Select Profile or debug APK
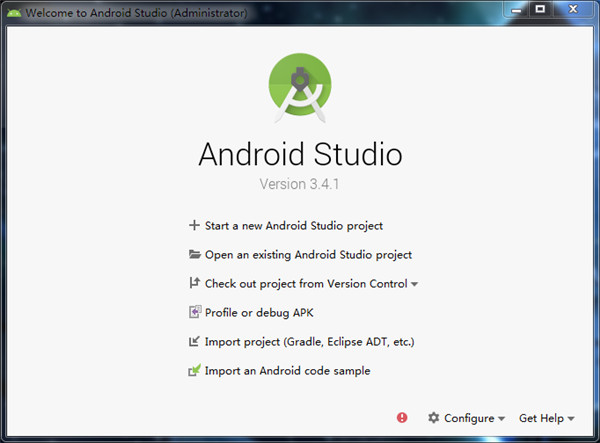The image size is (600, 443). tap(259, 313)
